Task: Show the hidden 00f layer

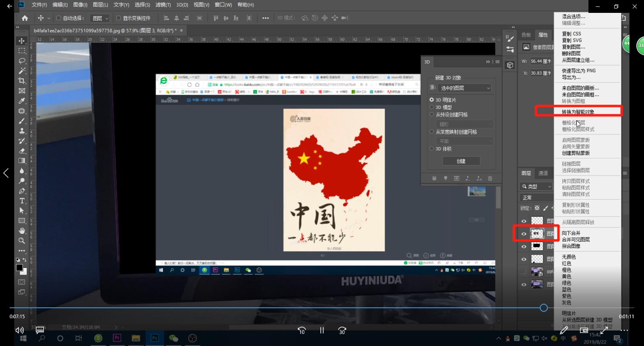Action: tap(524, 272)
